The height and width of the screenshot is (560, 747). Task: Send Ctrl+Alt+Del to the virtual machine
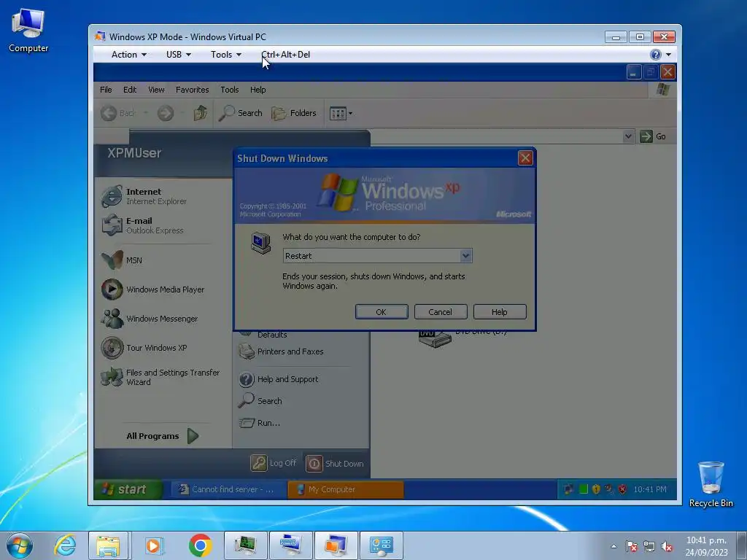click(285, 55)
